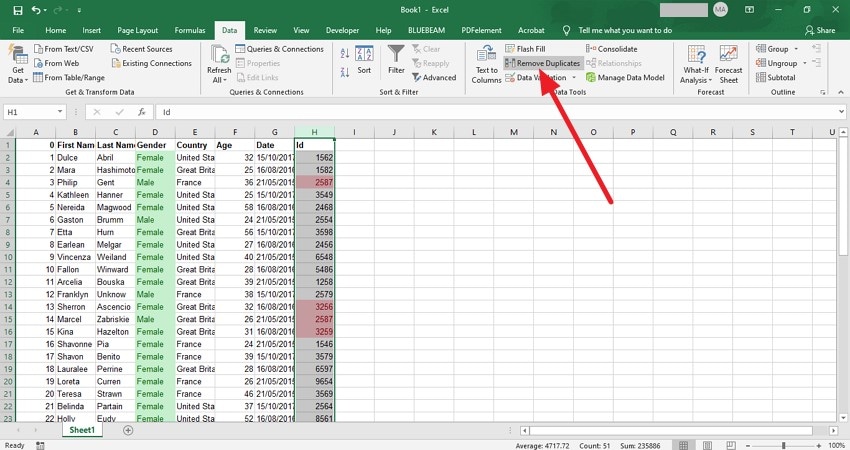The image size is (850, 450).
Task: Click the Share button
Action: [820, 30]
